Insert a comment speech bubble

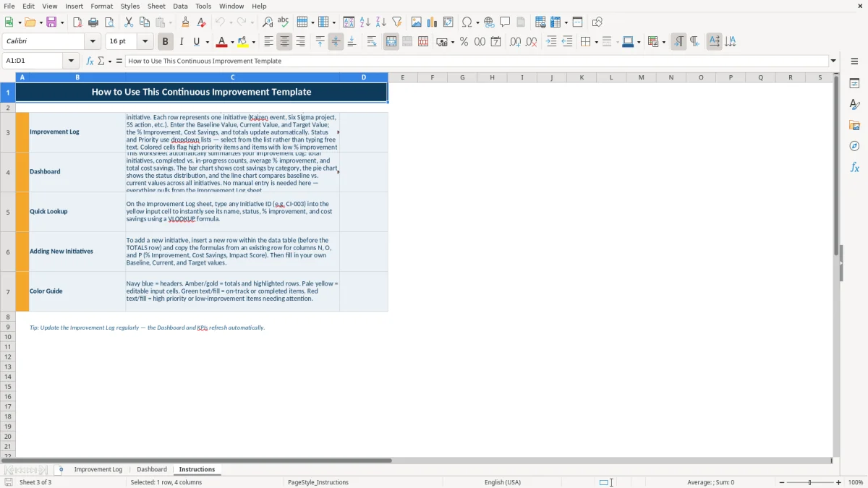tap(506, 22)
